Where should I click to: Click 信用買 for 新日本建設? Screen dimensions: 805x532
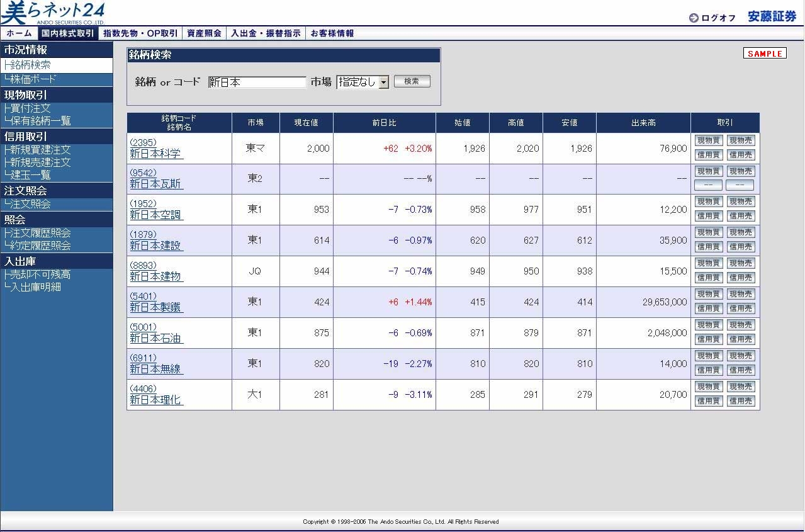[x=709, y=247]
